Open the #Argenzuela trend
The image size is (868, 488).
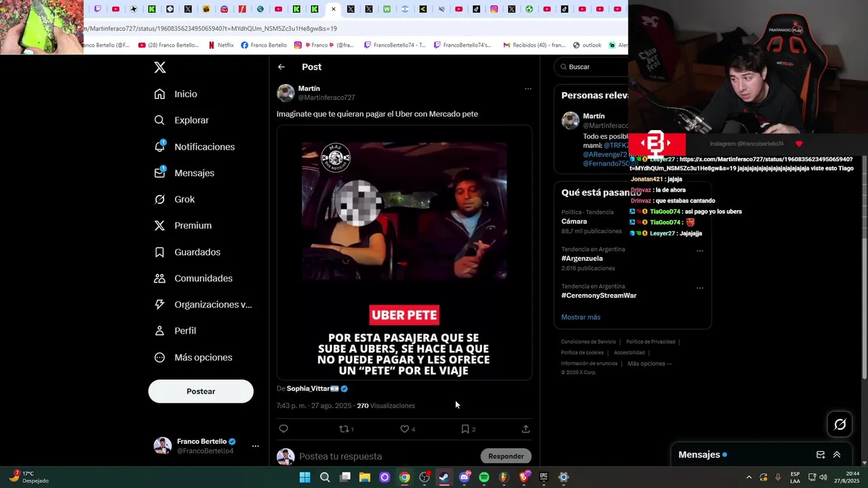click(x=582, y=258)
